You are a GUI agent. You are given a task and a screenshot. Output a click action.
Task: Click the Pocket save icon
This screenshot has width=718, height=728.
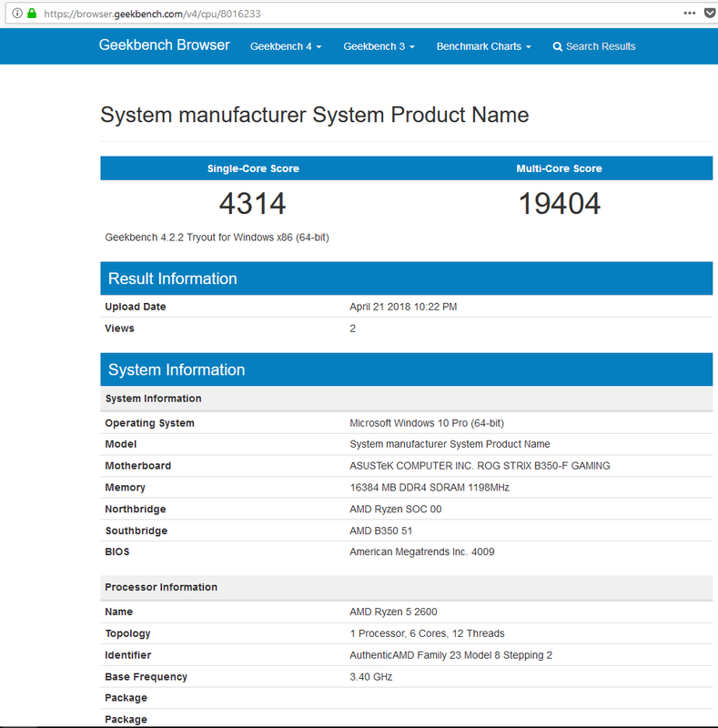pos(710,13)
